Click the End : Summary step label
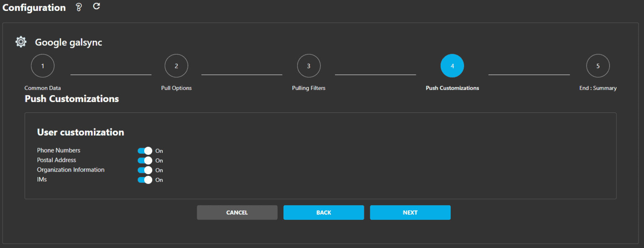Screen dimensions: 644x248 coord(598,88)
